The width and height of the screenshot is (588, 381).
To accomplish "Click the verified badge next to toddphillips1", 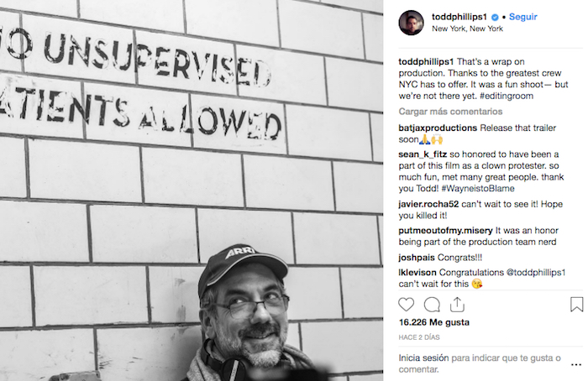I will click(496, 17).
